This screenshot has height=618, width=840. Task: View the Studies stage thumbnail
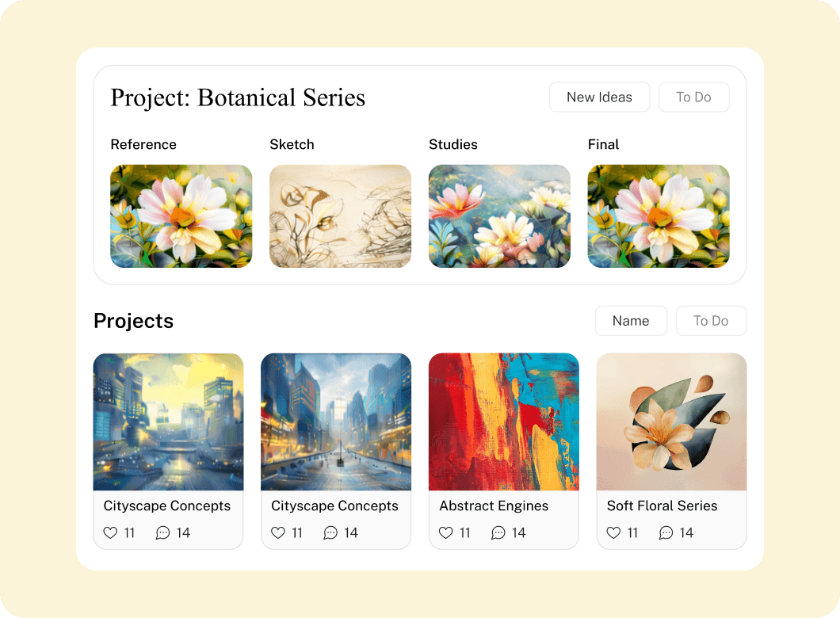[499, 216]
